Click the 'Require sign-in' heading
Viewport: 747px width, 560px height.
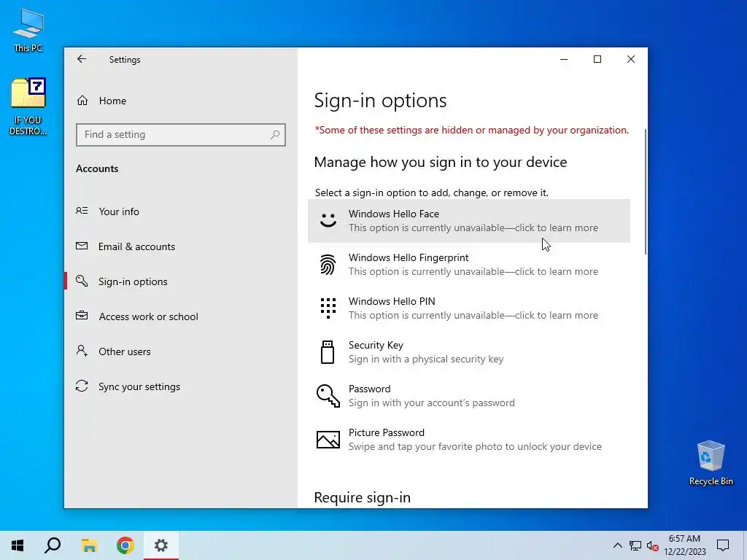point(362,497)
